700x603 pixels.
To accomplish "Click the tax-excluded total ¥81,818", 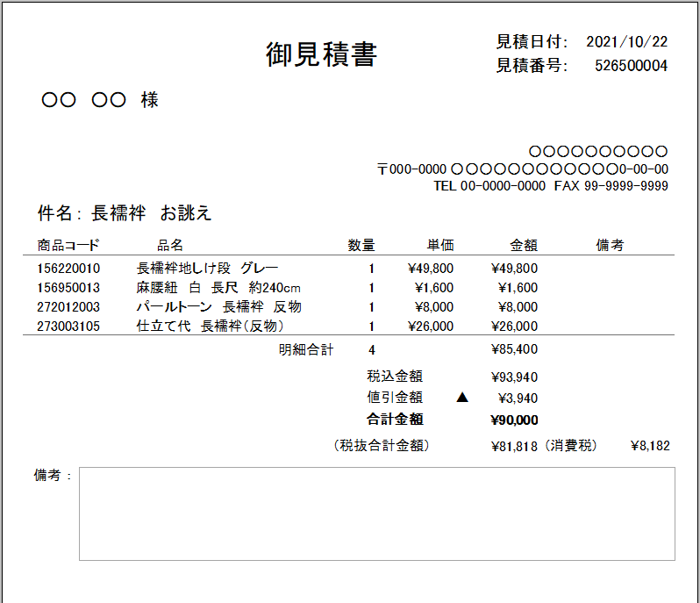I will point(514,446).
